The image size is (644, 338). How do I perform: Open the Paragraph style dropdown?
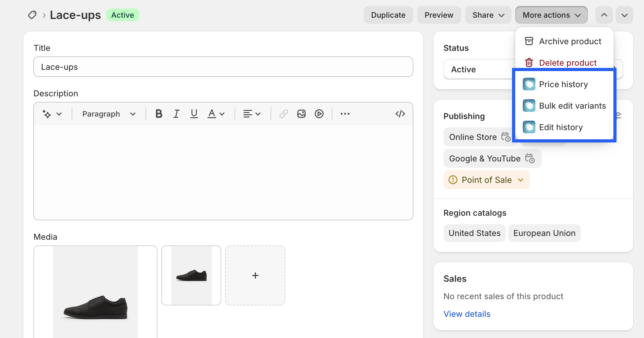point(109,114)
